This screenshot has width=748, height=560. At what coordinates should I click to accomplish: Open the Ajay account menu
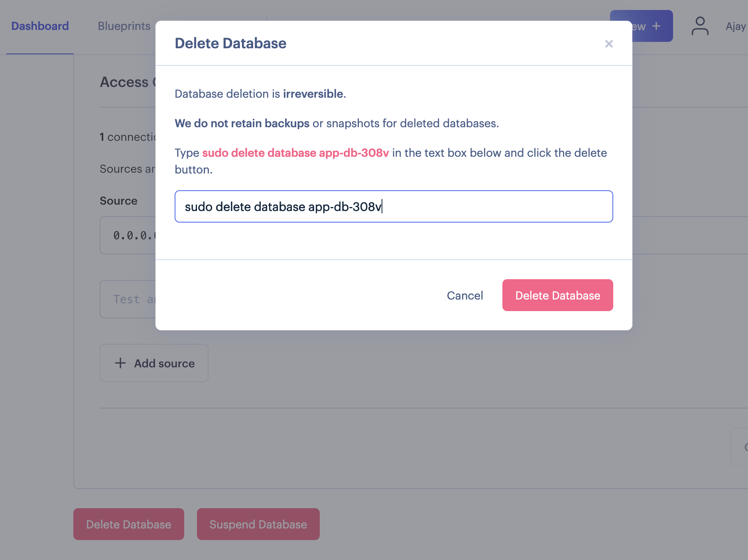735,26
